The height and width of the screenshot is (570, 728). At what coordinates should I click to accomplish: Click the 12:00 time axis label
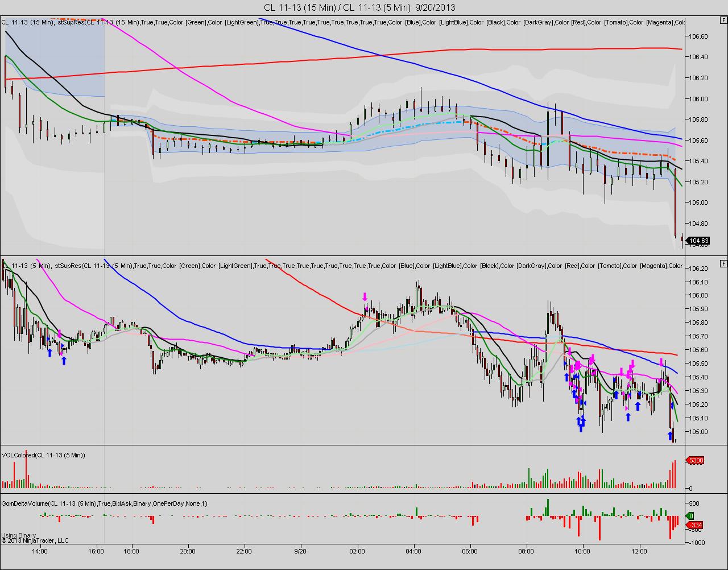tap(639, 551)
